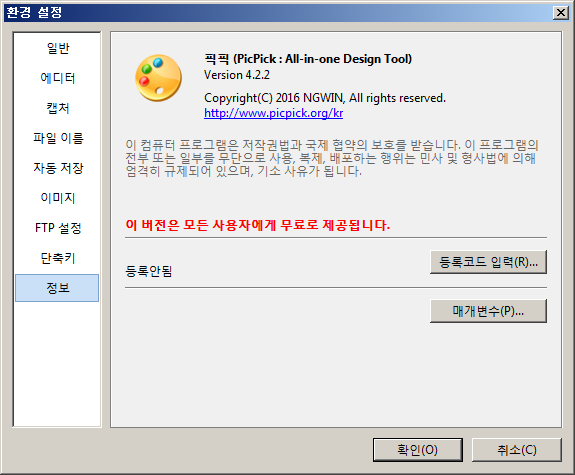
Task: Select the 캡처 settings section
Action: pyautogui.click(x=58, y=108)
